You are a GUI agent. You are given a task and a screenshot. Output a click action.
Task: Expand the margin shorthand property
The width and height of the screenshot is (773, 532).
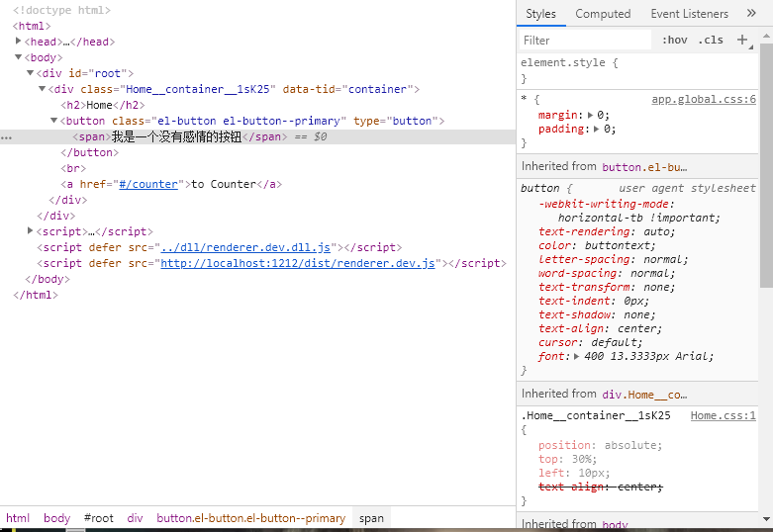(x=590, y=116)
